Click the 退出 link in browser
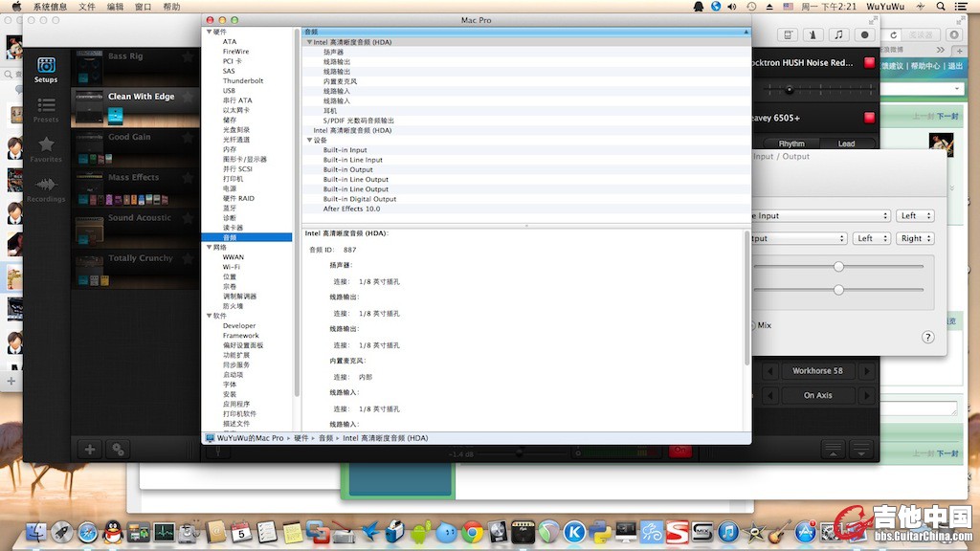The image size is (980, 551). point(955,66)
